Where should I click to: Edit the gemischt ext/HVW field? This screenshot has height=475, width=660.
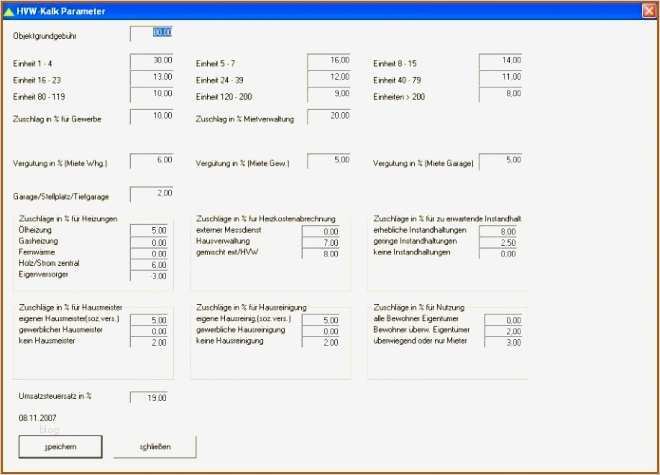click(x=321, y=254)
